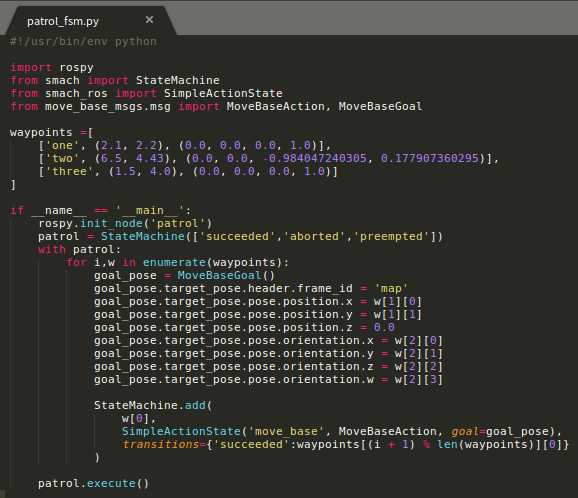Click 'MoveBaseGoal()' in the goal_pose assignment
The height and width of the screenshot is (498, 578).
226,275
